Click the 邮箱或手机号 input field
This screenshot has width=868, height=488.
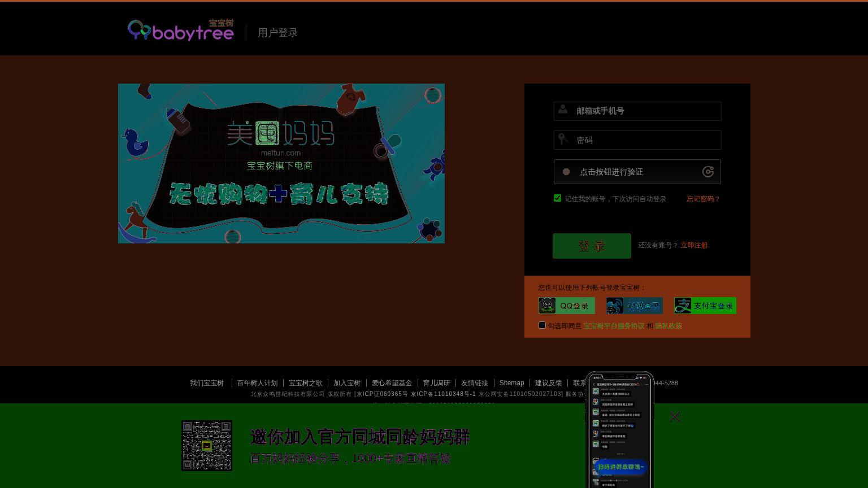637,111
